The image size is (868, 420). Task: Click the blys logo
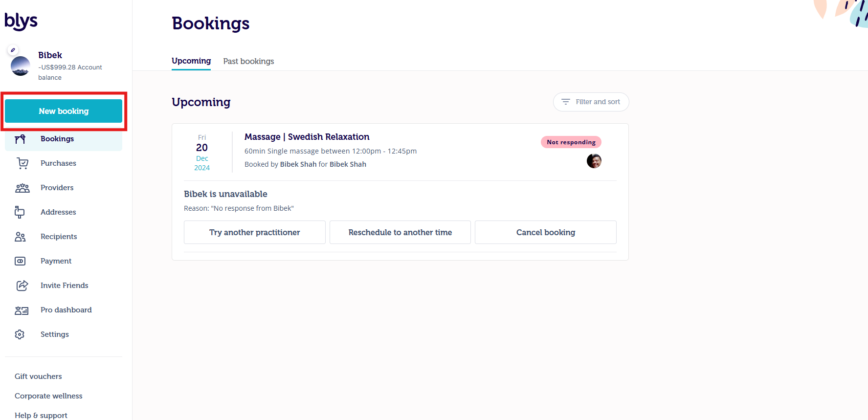pyautogui.click(x=21, y=21)
